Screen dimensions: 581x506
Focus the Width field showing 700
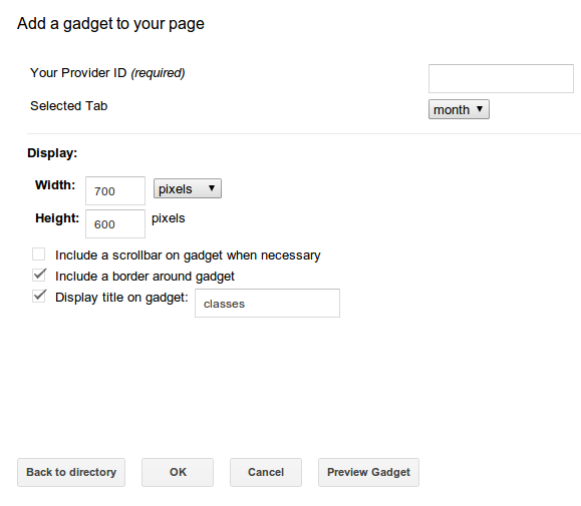115,191
